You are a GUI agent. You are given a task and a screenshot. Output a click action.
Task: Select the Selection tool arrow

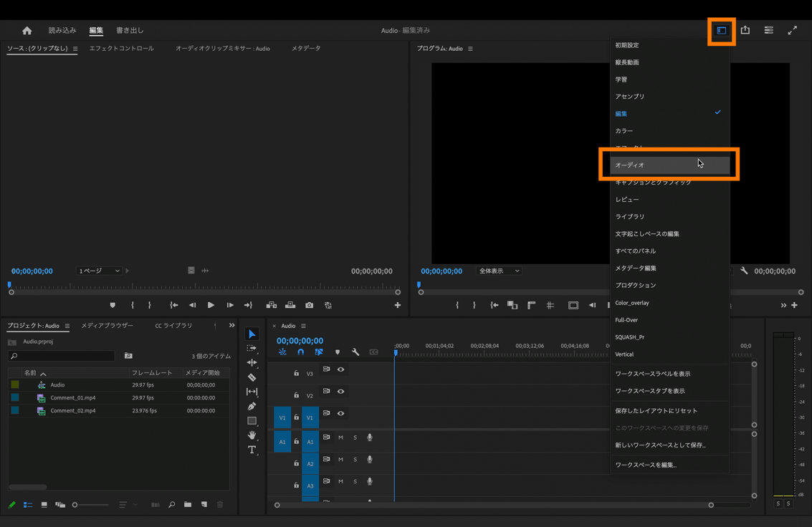coord(252,334)
